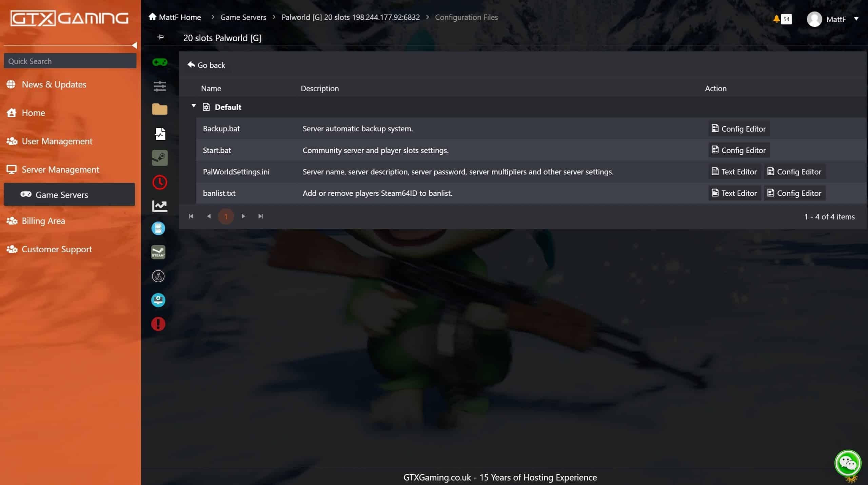Open the notifications bell showing 54
The image size is (868, 485).
coord(777,19)
